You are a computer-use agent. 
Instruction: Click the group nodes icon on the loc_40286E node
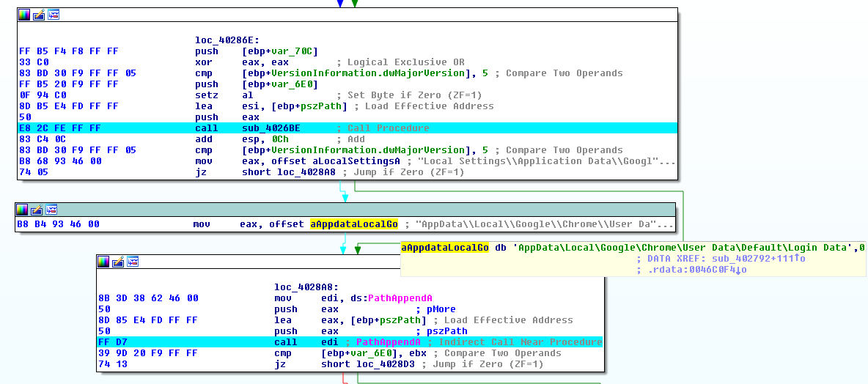53,15
